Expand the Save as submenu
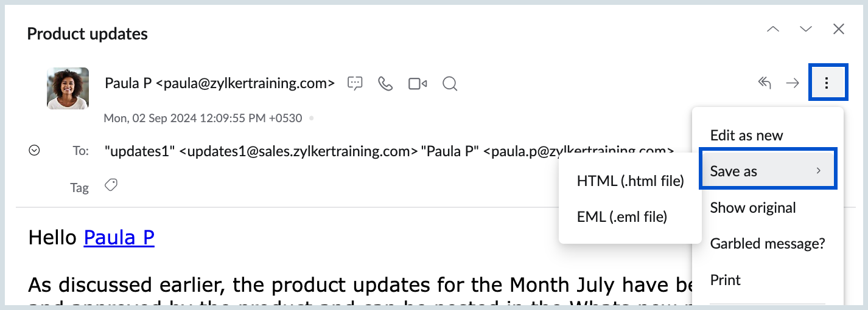Viewport: 868px width, 310px height. (767, 171)
